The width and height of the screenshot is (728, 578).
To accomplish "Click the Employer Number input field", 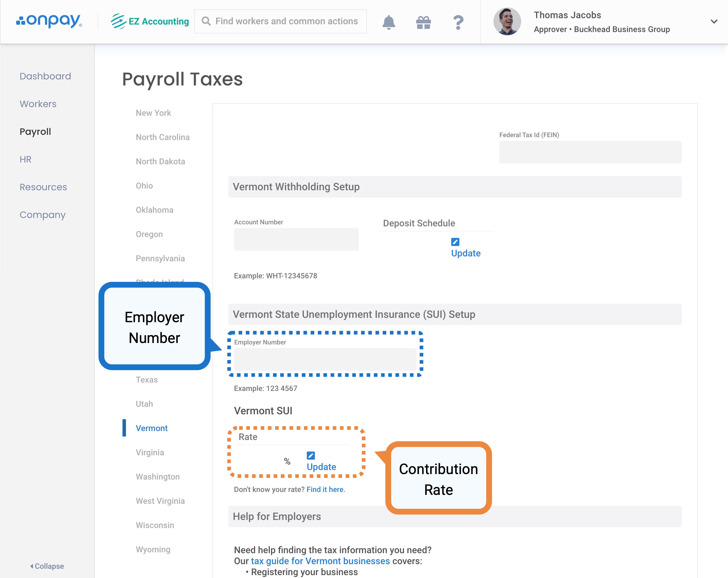I will point(325,359).
